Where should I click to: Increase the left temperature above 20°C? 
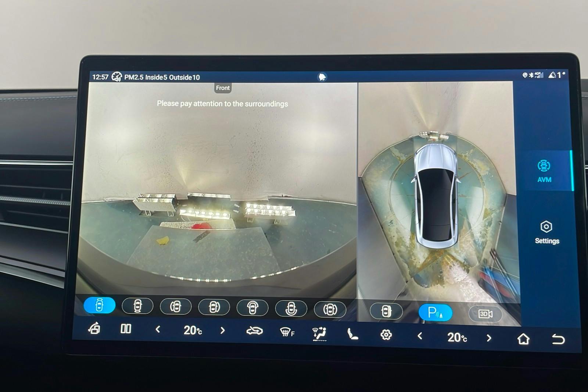pos(222,331)
